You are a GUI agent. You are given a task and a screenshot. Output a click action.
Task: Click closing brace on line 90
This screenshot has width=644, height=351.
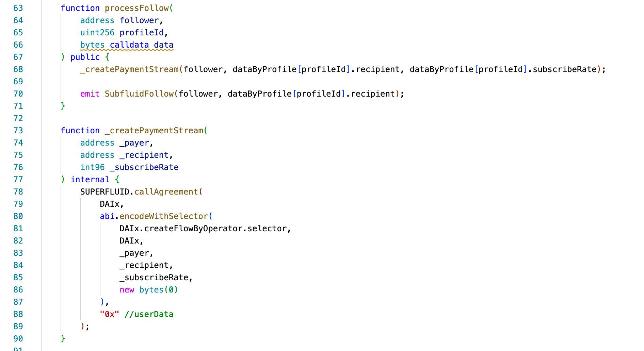pyautogui.click(x=63, y=339)
